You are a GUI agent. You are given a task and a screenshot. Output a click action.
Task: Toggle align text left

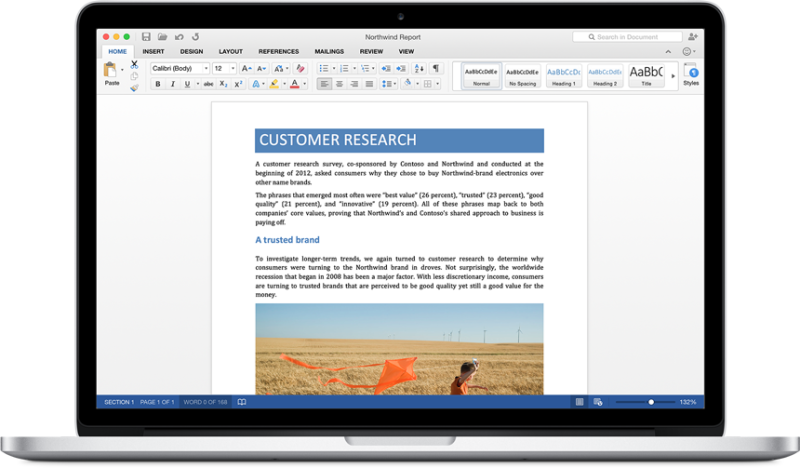[x=324, y=84]
